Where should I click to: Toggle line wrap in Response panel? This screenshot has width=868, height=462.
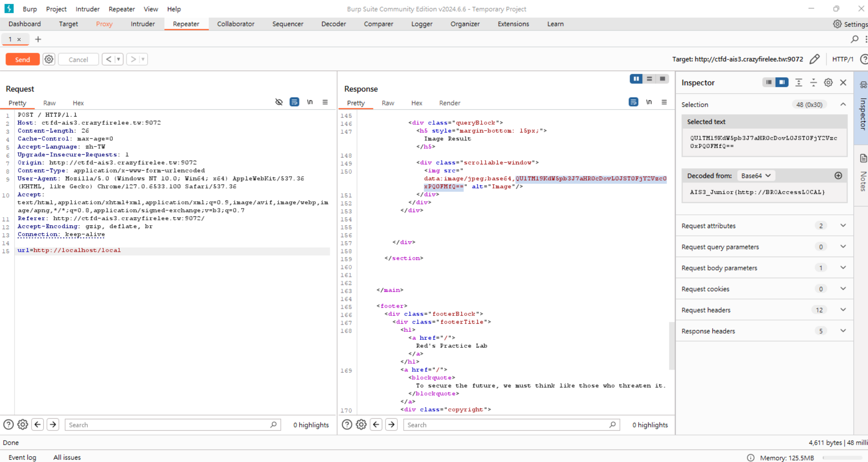point(633,102)
